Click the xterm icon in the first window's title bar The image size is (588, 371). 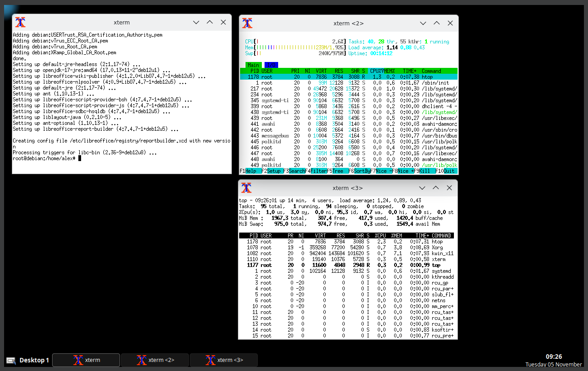coord(20,22)
